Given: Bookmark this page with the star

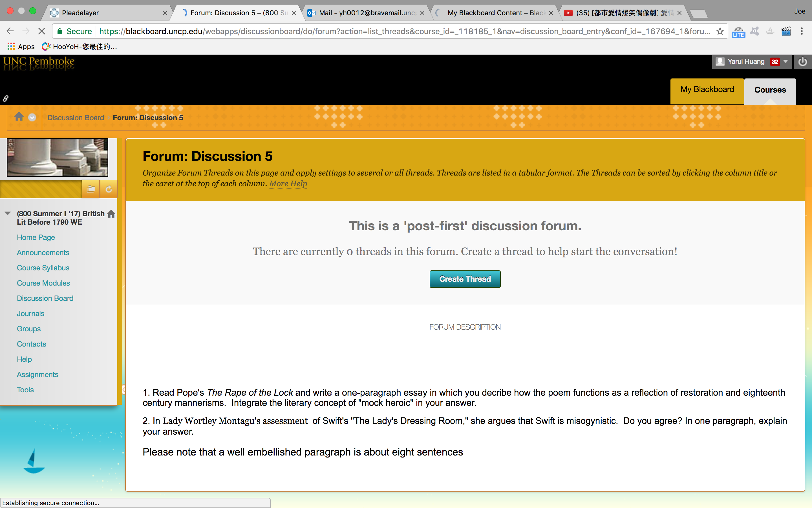Looking at the screenshot, I should coord(720,31).
